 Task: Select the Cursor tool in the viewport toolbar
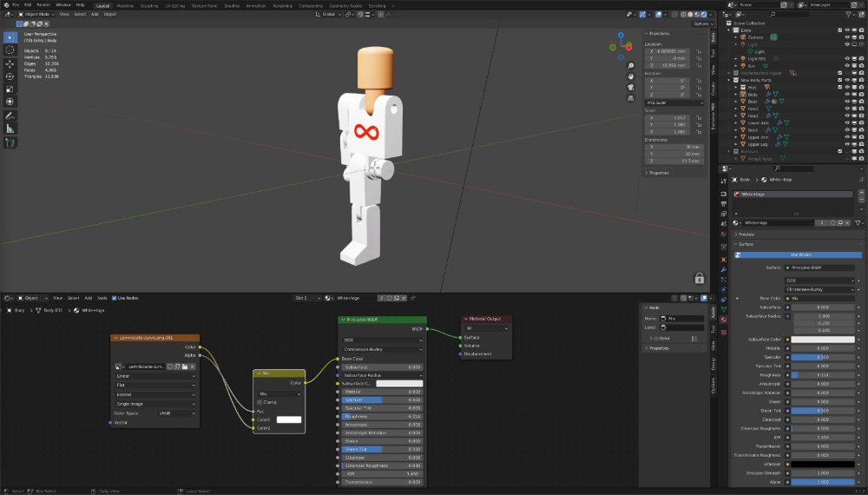[x=10, y=50]
